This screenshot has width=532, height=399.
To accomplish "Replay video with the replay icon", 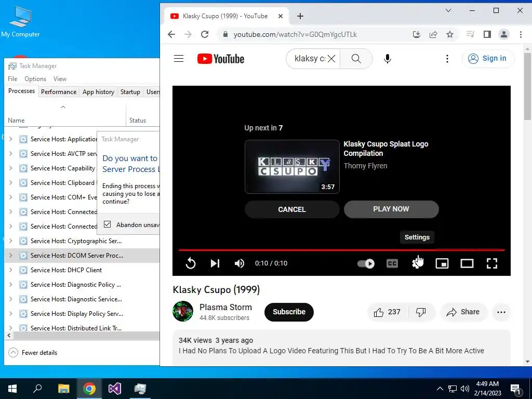I will 191,263.
